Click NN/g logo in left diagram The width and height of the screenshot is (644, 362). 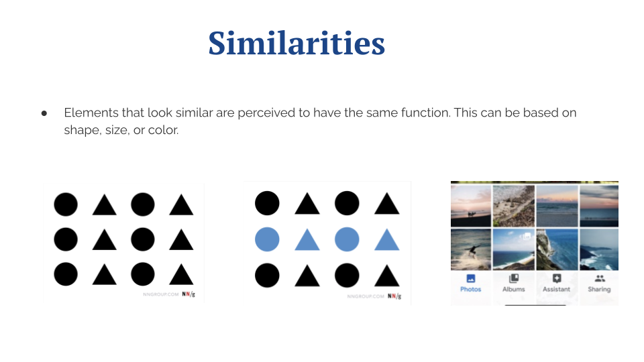(189, 294)
